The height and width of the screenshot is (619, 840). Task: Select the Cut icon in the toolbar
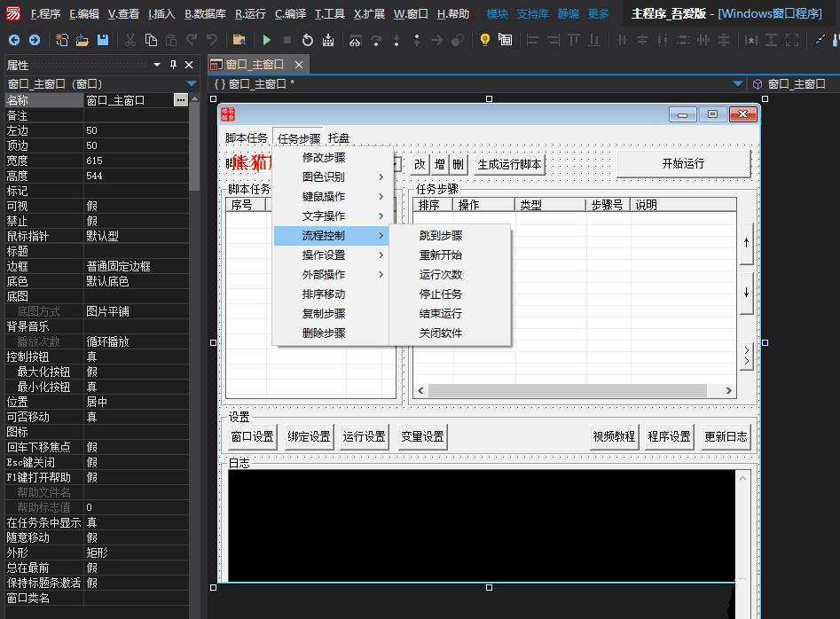coord(130,40)
